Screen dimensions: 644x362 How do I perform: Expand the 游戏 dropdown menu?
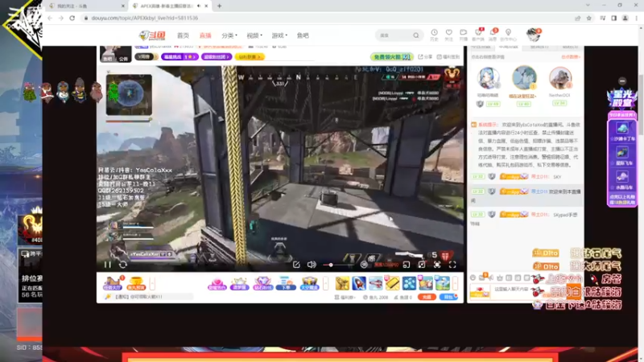point(279,35)
